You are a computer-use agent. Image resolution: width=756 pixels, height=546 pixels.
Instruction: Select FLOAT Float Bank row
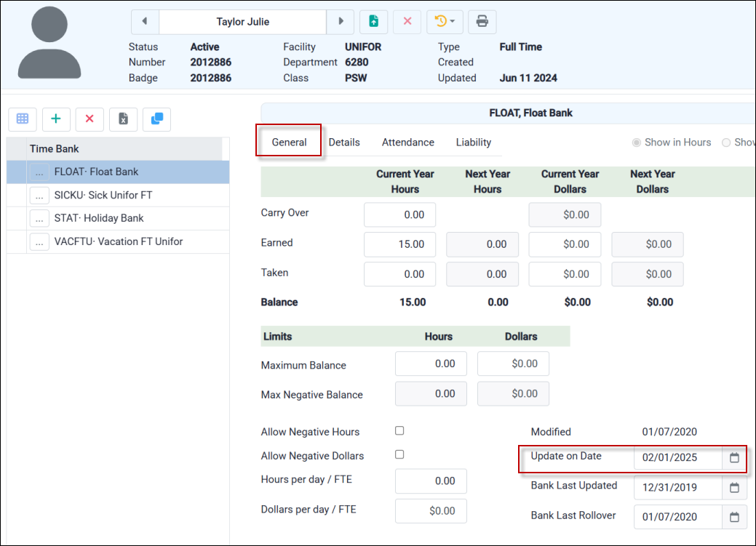[x=118, y=172]
